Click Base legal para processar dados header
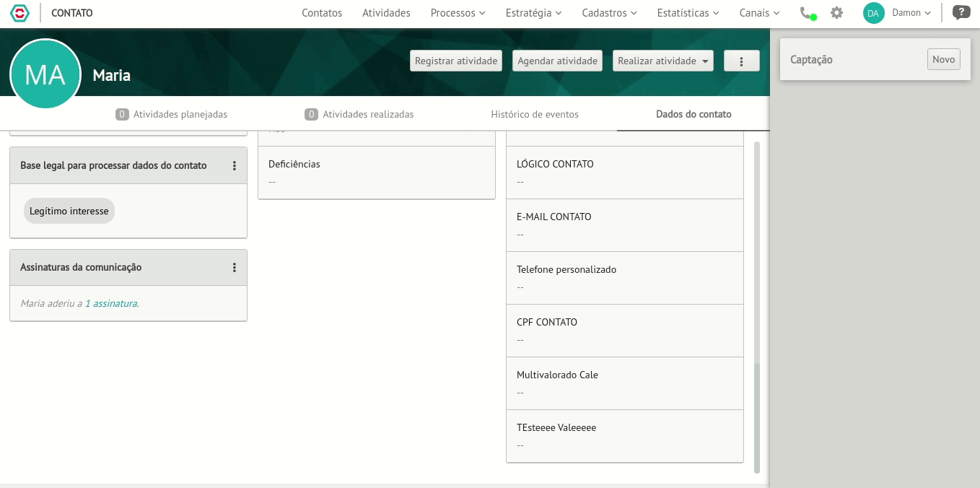The image size is (980, 488). coord(113,166)
